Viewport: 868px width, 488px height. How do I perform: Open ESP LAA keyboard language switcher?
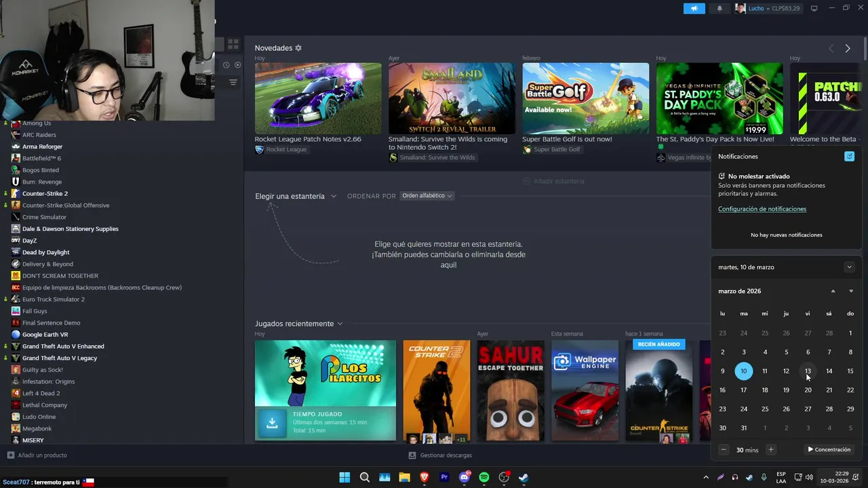tap(781, 477)
